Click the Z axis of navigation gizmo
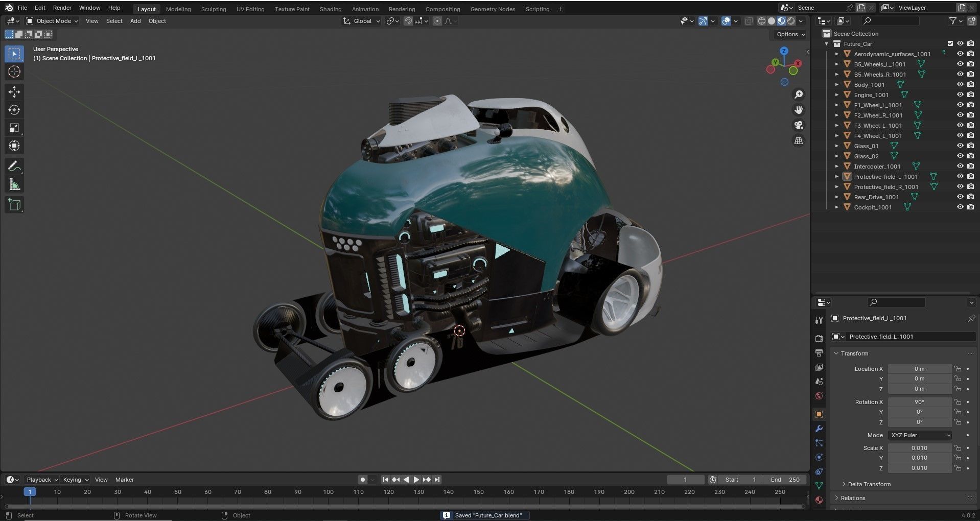This screenshot has height=521, width=980. click(784, 51)
